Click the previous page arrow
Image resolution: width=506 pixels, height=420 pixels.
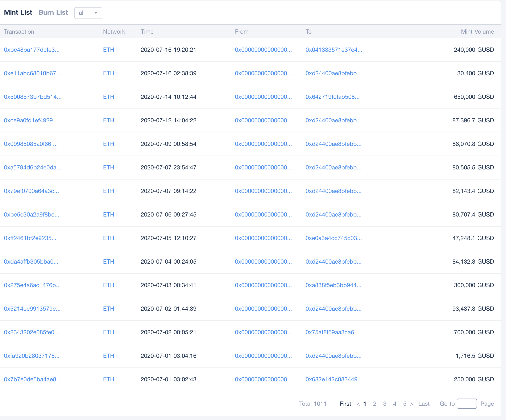[x=358, y=404]
